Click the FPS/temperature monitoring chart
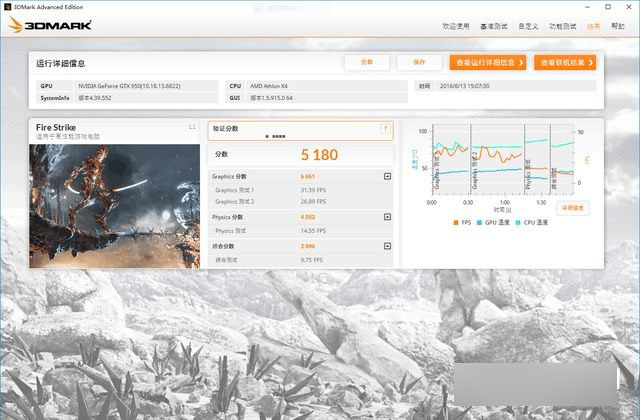 click(504, 160)
